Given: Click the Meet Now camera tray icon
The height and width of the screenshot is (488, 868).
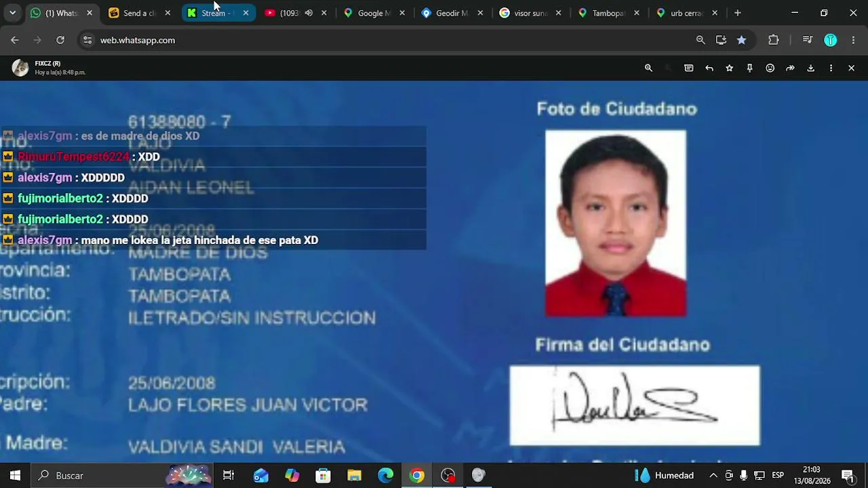Looking at the screenshot, I should tap(729, 475).
